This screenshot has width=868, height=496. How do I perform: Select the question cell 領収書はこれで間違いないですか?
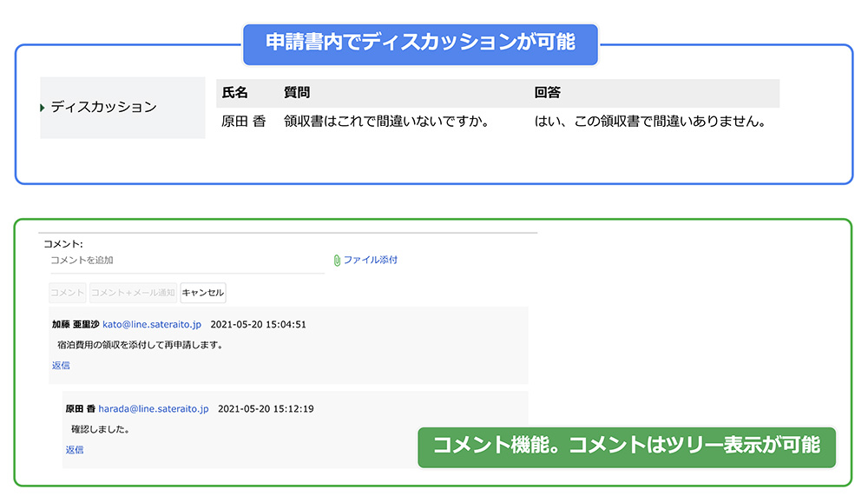pos(387,122)
